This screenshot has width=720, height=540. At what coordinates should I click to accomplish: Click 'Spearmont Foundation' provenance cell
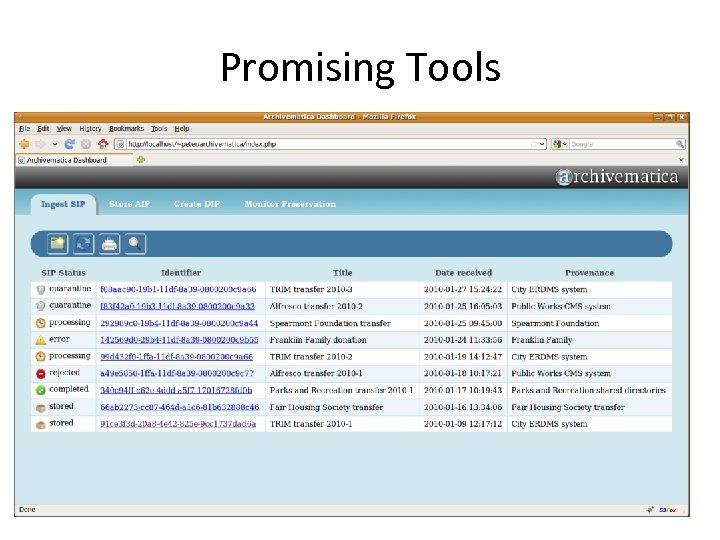[590, 323]
